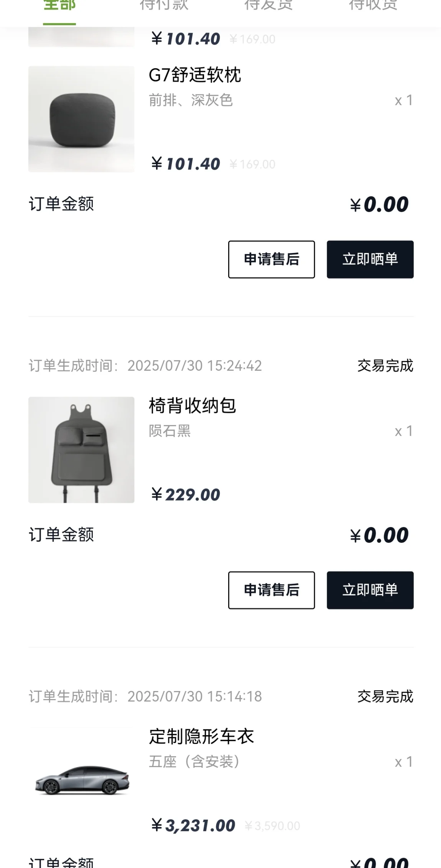Image resolution: width=441 pixels, height=868 pixels.
Task: Tap the order time 2025/07/30 15:24:42
Action: click(195, 366)
